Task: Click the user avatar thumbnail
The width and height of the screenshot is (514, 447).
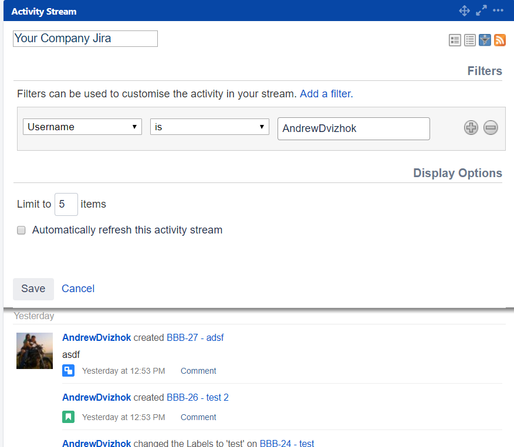Action: coord(35,351)
